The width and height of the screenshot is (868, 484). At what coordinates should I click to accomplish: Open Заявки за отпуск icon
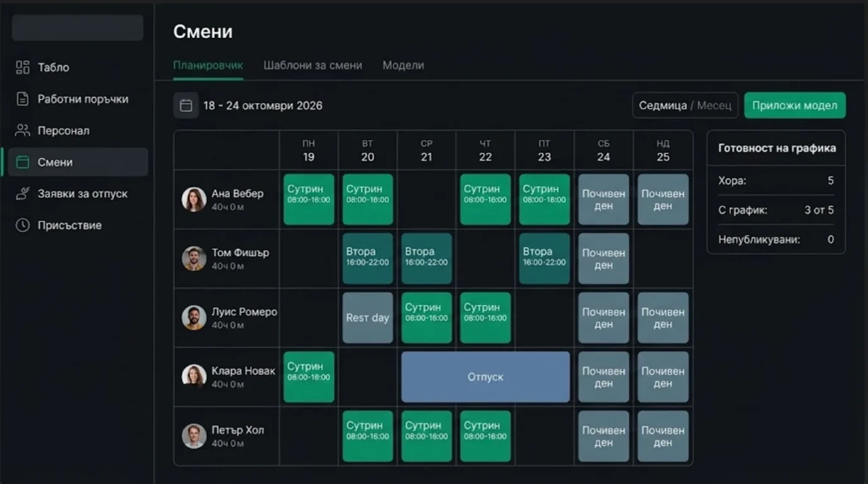click(x=23, y=193)
